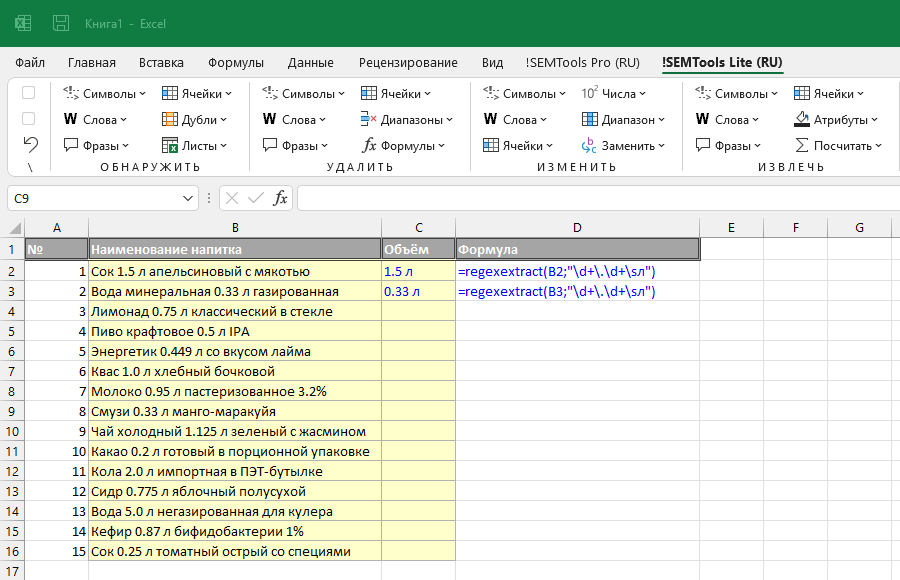Switch to the Вставка tab
Image resolution: width=900 pixels, height=580 pixels.
[x=161, y=63]
